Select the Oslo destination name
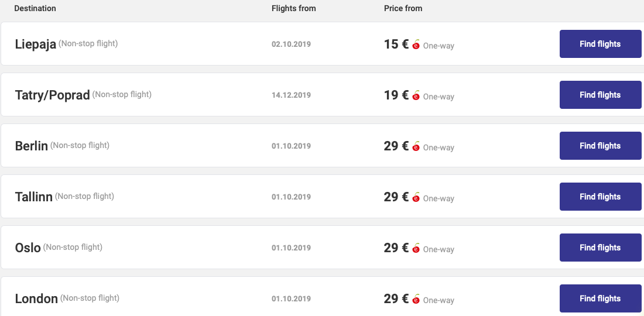The image size is (644, 316). click(x=28, y=248)
